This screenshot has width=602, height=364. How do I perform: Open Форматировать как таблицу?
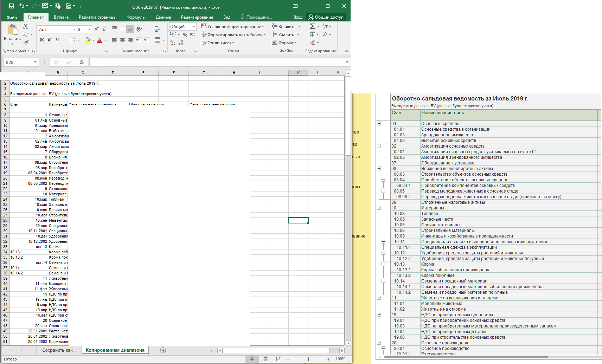pyautogui.click(x=233, y=34)
